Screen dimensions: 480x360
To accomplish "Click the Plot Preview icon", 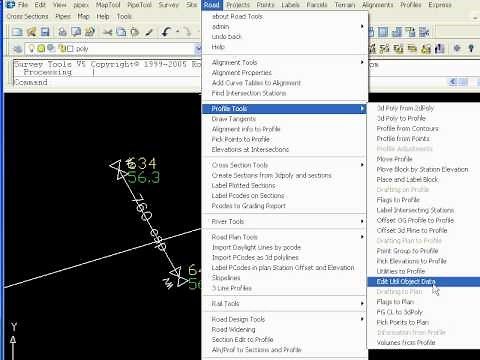I will (x=76, y=32).
